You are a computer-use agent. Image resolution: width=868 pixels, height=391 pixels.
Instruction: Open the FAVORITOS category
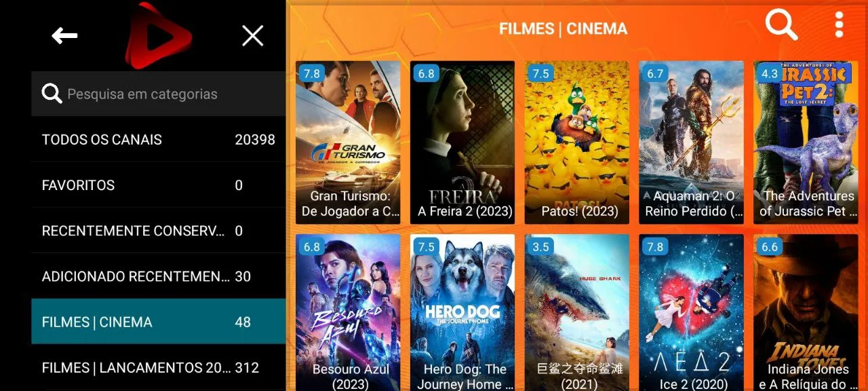[158, 185]
